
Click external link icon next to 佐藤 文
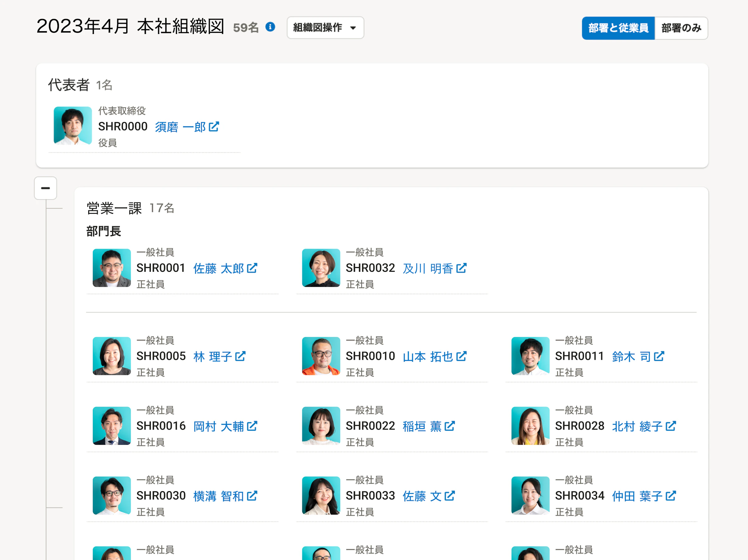point(449,496)
